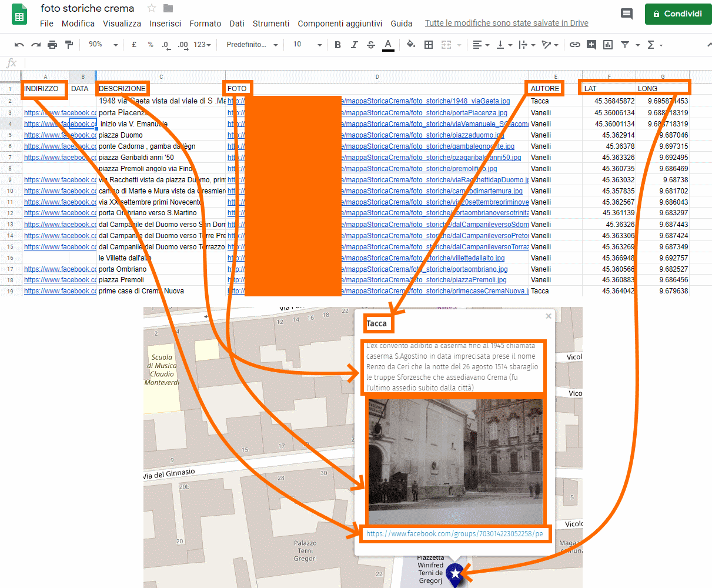Toggle strikethrough formatting
This screenshot has width=712, height=588.
click(371, 45)
